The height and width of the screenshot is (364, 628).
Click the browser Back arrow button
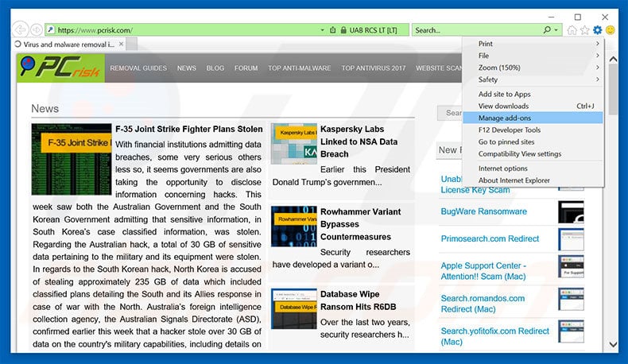point(20,29)
